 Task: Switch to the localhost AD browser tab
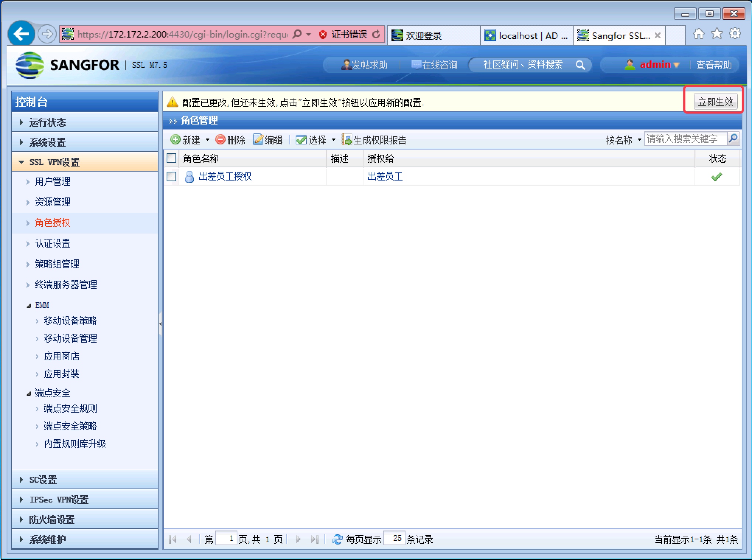(x=526, y=36)
